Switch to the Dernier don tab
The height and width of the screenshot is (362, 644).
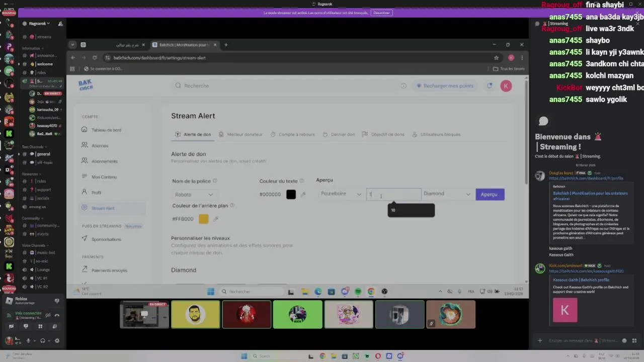(339, 134)
